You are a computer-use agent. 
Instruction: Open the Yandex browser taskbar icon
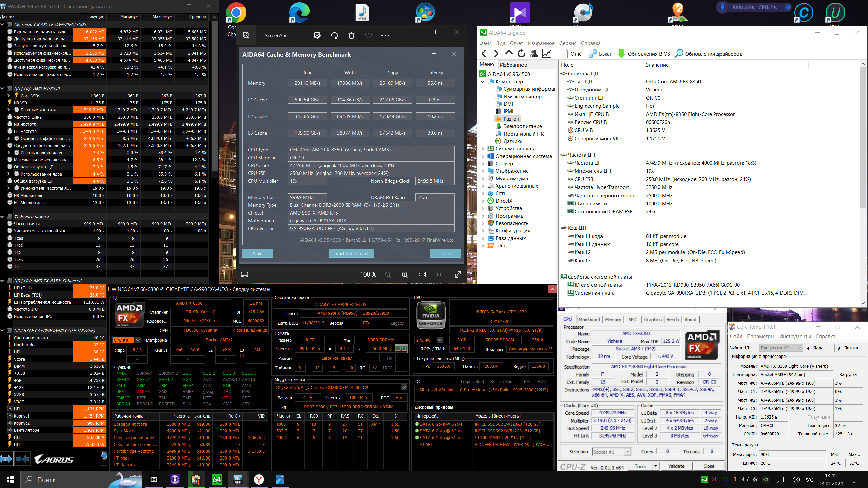pyautogui.click(x=259, y=479)
